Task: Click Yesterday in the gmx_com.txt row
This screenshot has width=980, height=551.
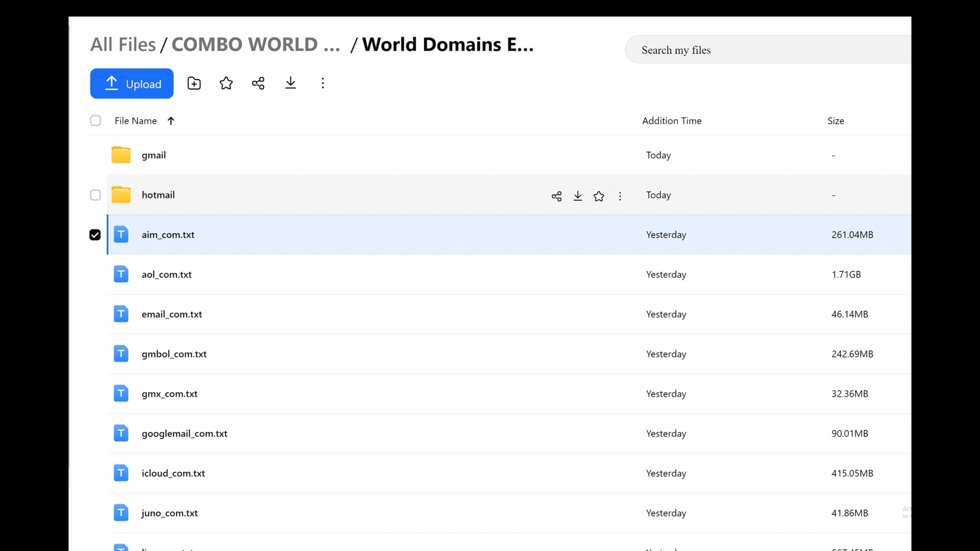Action: point(666,394)
